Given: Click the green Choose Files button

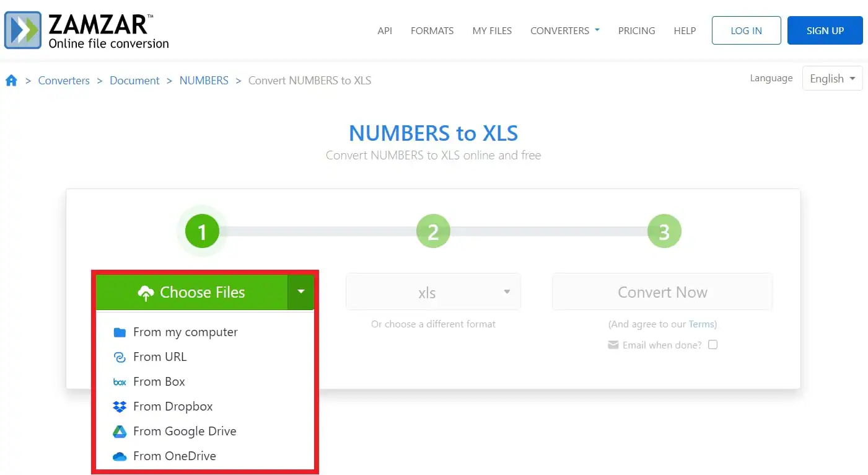Looking at the screenshot, I should [191, 292].
